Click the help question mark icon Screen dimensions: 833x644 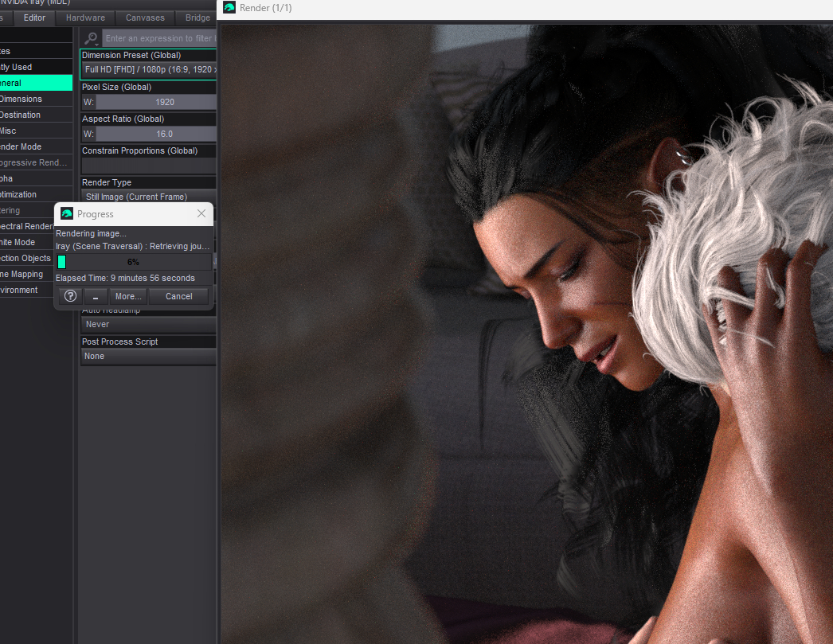pyautogui.click(x=70, y=296)
